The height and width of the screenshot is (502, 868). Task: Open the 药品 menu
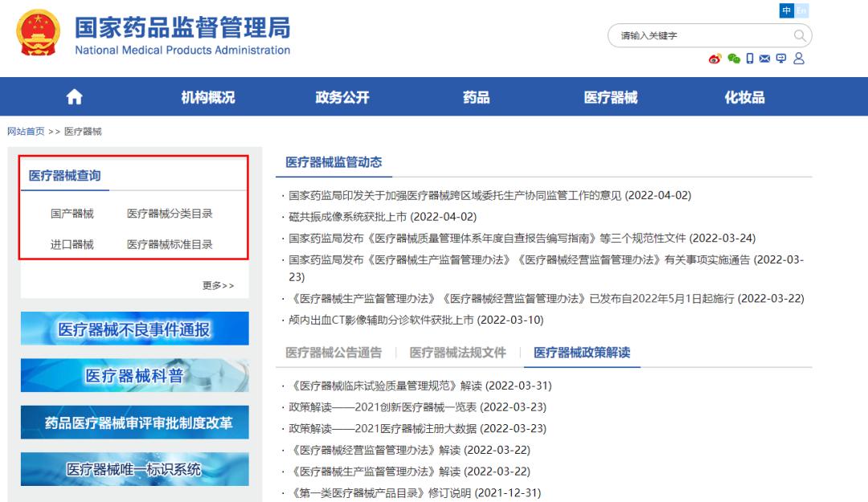tap(476, 97)
